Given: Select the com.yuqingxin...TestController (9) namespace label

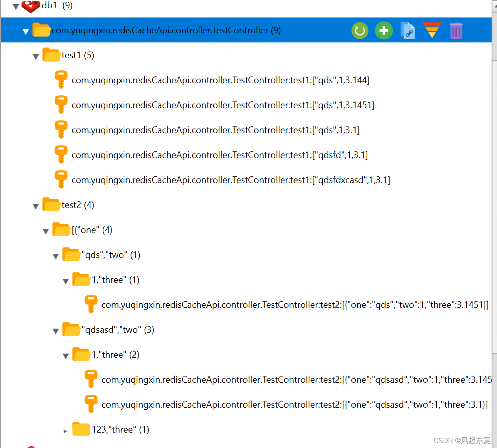Looking at the screenshot, I should 166,30.
